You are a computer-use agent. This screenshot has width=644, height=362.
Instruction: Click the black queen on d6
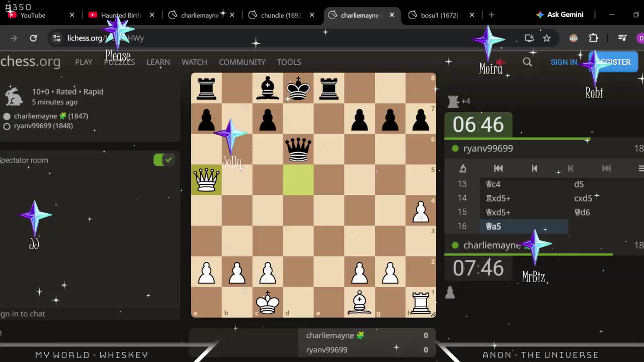click(298, 149)
